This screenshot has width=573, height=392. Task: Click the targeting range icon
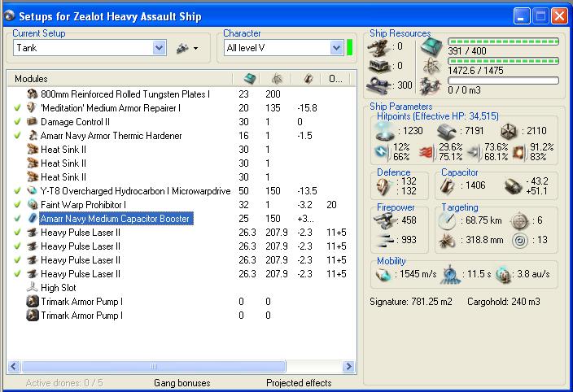(x=448, y=221)
